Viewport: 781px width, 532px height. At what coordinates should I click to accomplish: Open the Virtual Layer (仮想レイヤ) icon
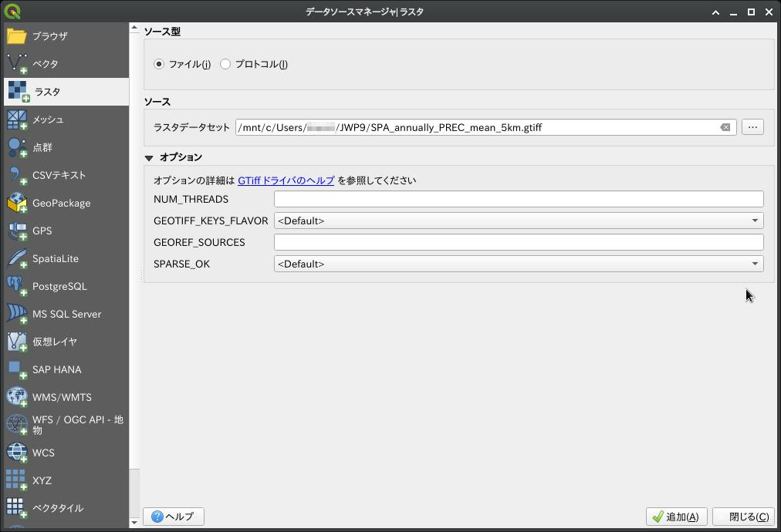pos(17,342)
